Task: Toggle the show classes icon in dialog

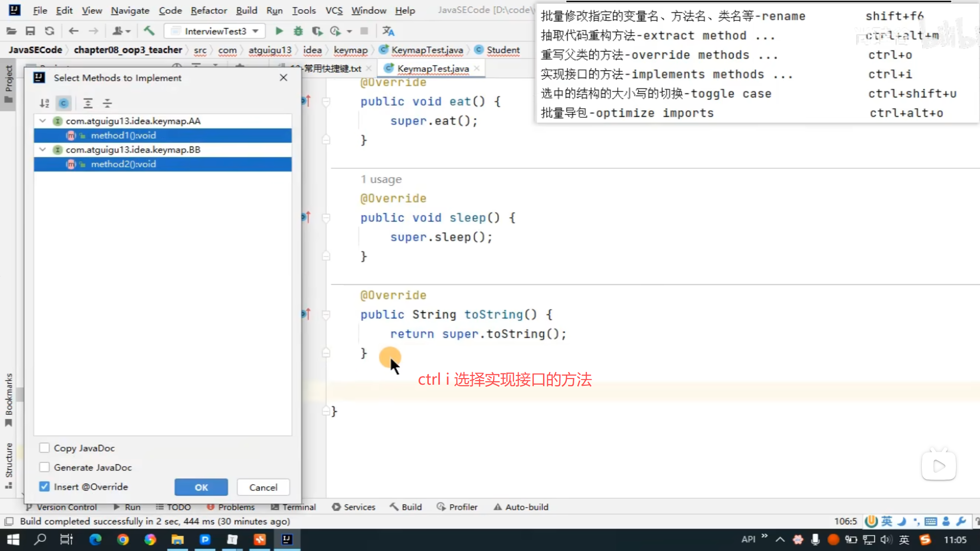Action: 63,104
